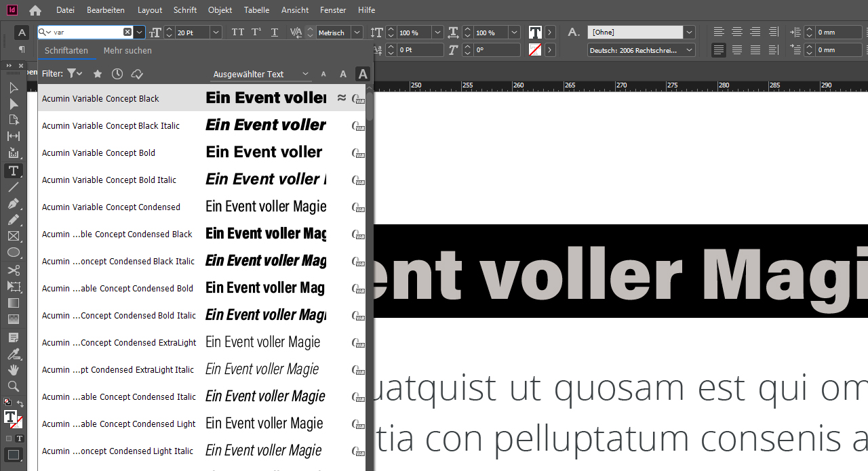The height and width of the screenshot is (471, 868).
Task: Enable Underline formatting
Action: [275, 33]
